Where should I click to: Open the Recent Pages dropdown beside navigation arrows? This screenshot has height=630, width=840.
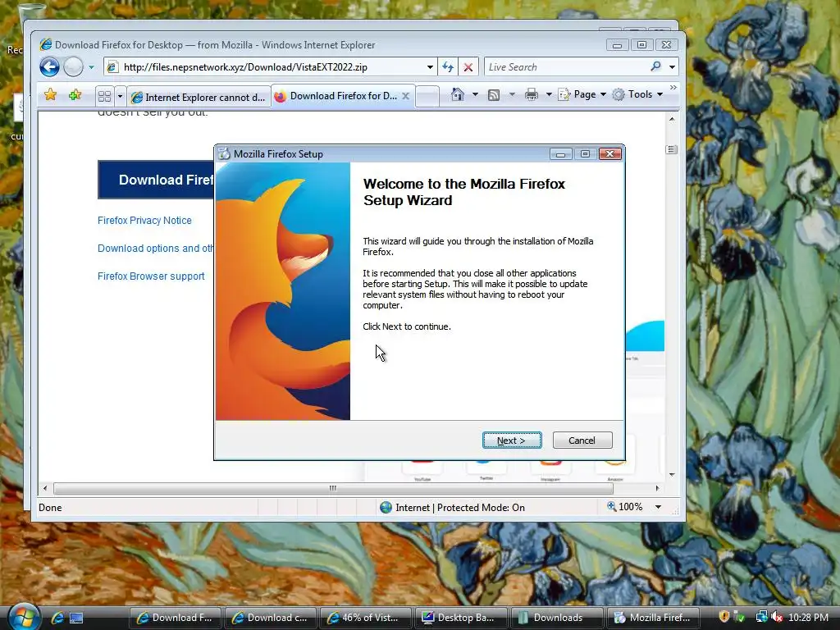(x=91, y=67)
